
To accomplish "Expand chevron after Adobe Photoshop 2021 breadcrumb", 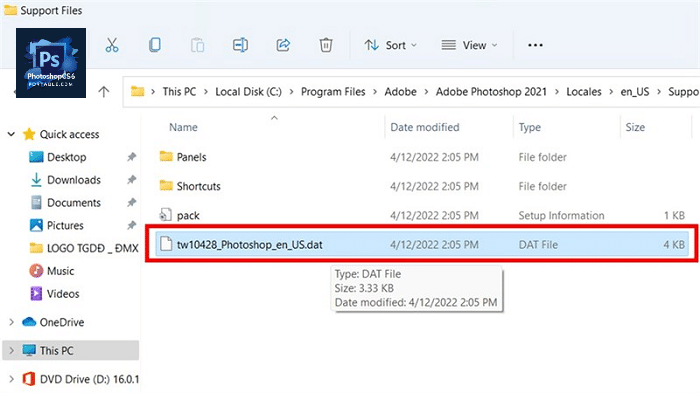I will click(x=557, y=92).
